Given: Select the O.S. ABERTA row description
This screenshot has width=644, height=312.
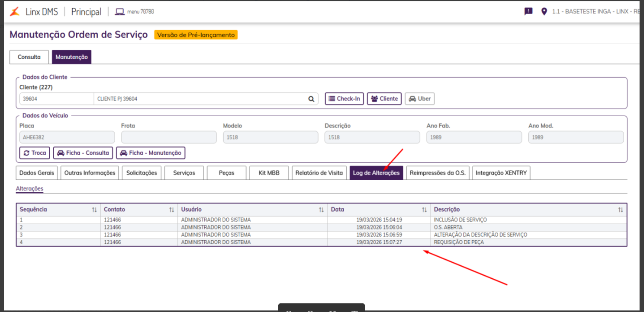Looking at the screenshot, I should pos(448,227).
